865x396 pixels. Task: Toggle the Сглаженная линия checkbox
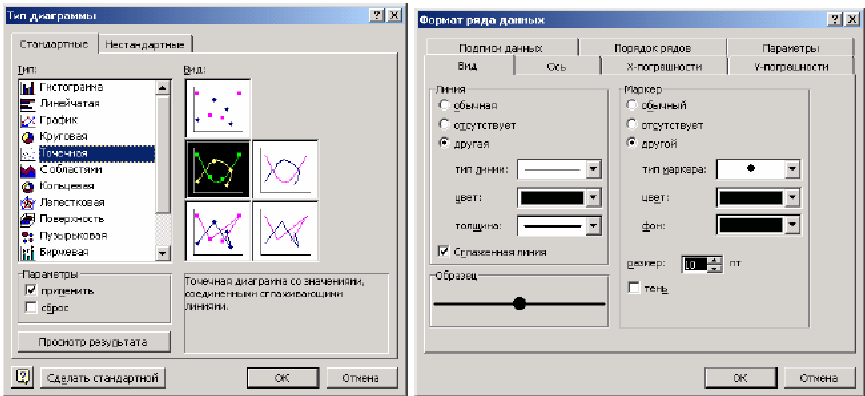click(x=444, y=252)
